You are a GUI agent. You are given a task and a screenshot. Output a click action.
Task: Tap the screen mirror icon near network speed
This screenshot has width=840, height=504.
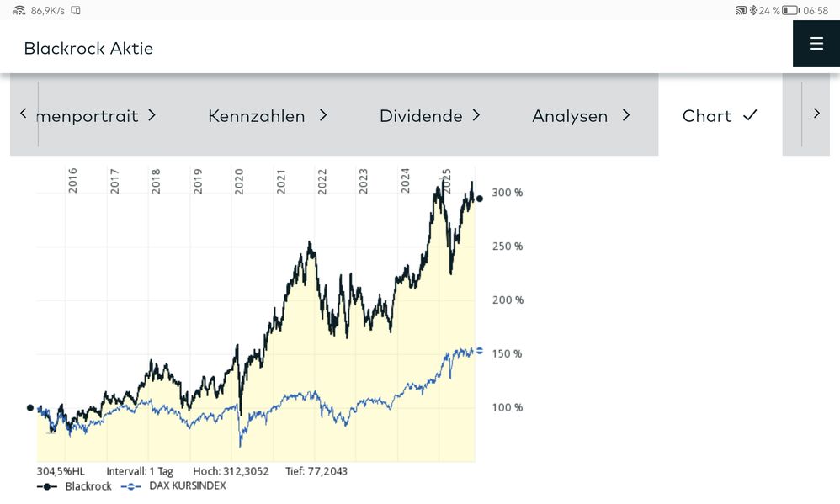(x=76, y=10)
